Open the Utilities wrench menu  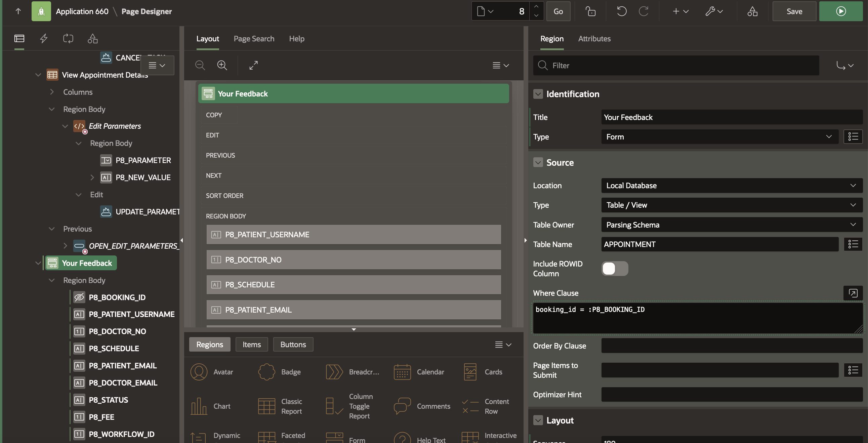[714, 11]
